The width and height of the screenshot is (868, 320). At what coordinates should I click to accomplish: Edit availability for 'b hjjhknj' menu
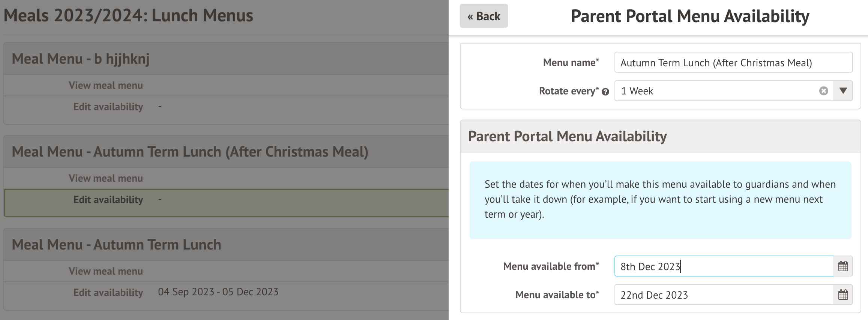pos(108,107)
